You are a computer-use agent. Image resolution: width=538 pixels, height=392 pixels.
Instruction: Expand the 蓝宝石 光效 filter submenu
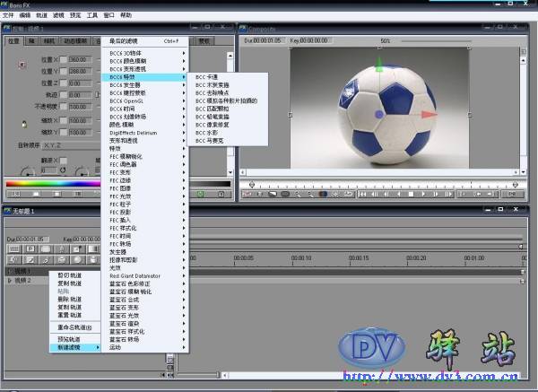(144, 316)
